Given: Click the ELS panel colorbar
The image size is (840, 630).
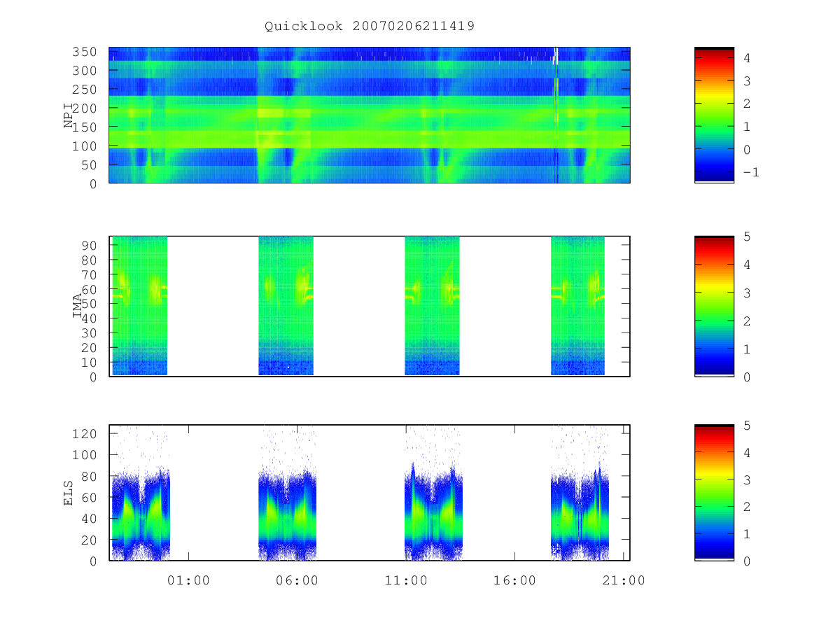Looking at the screenshot, I should click(714, 493).
